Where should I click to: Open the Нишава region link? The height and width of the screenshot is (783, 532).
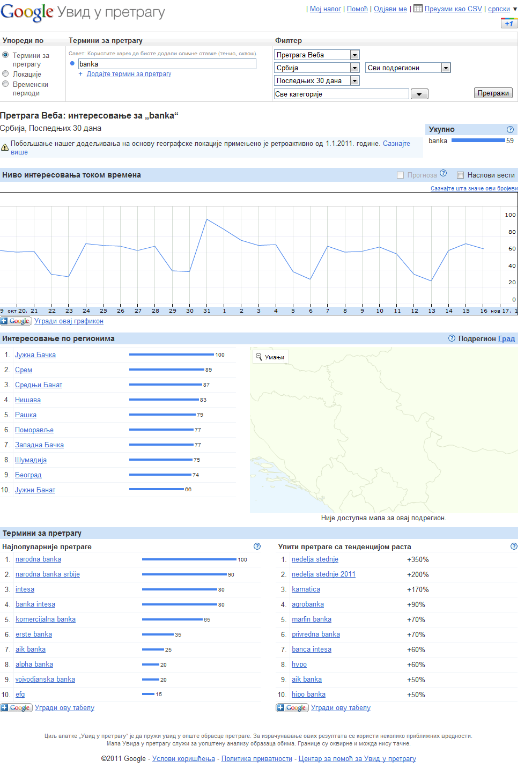click(x=28, y=400)
